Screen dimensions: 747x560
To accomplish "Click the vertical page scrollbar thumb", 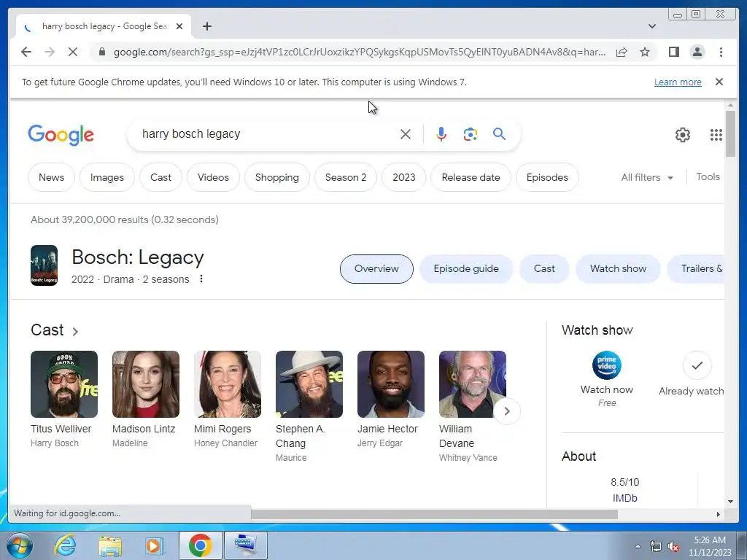I will click(730, 133).
